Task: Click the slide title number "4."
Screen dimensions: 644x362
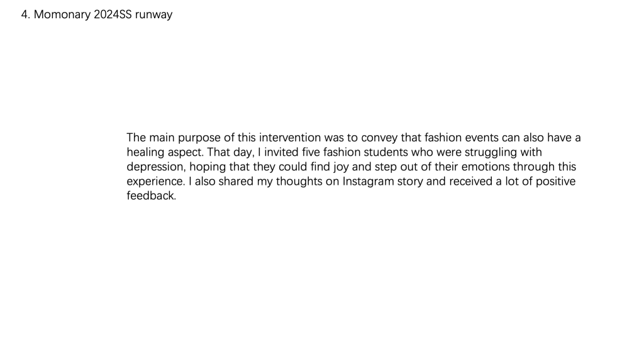Action: (25, 14)
